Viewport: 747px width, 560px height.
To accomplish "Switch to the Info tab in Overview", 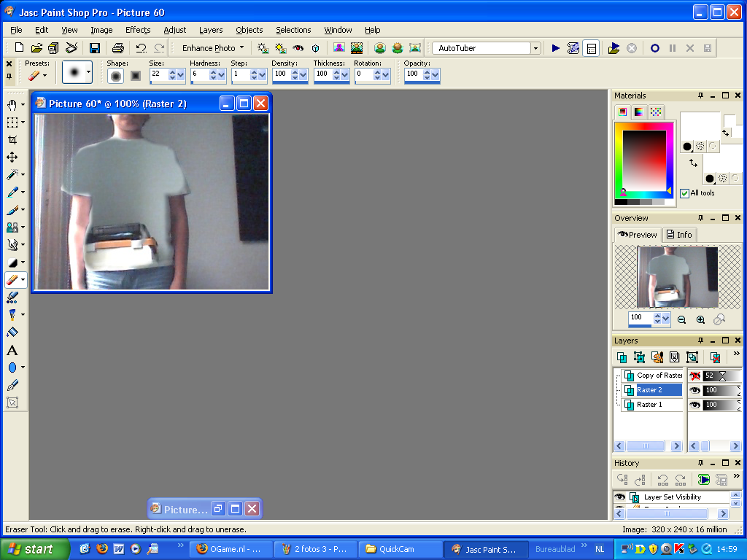I will point(680,234).
